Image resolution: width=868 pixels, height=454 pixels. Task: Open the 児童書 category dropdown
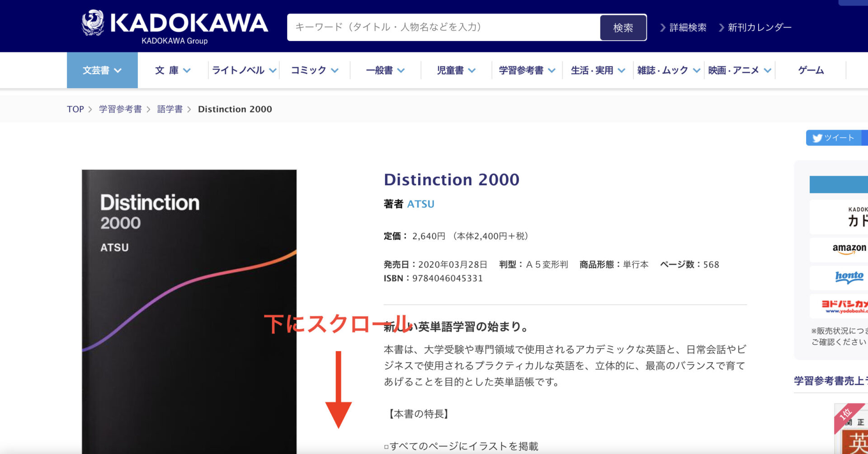454,70
